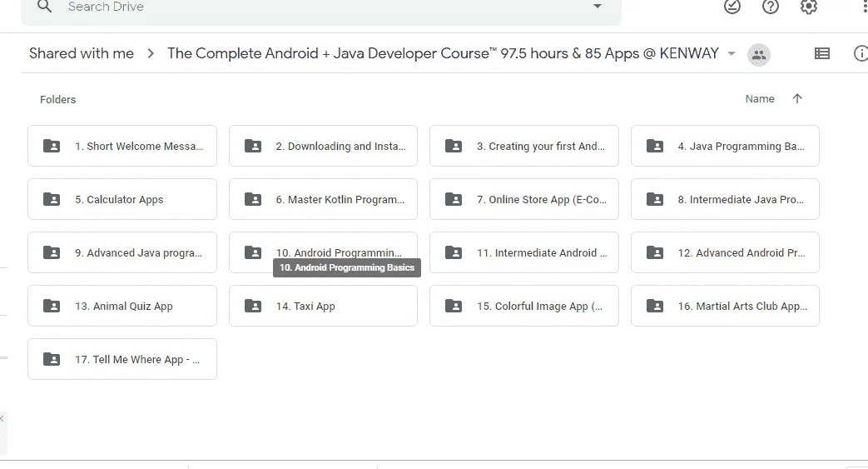Viewport: 868px width, 469px height.
Task: Select folder 9. Advanced Java programming
Action: coord(122,252)
